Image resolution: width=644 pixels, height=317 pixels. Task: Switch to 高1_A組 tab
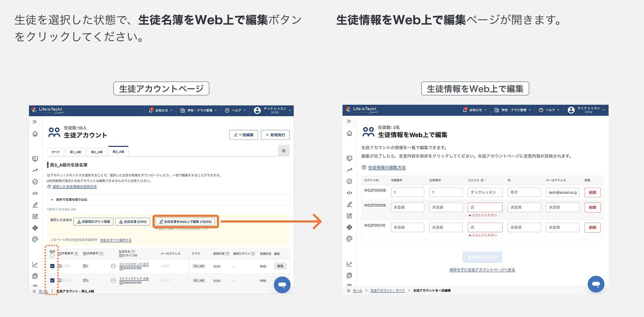[75, 152]
